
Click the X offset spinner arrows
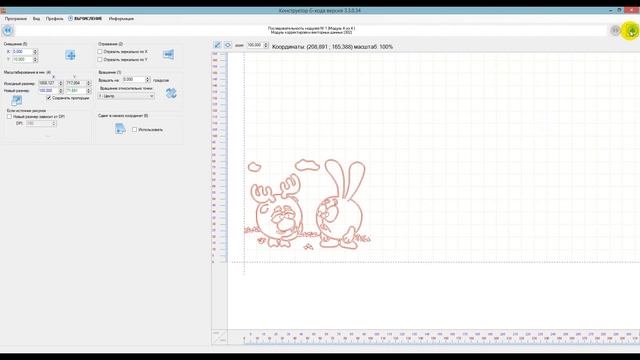pyautogui.click(x=35, y=52)
